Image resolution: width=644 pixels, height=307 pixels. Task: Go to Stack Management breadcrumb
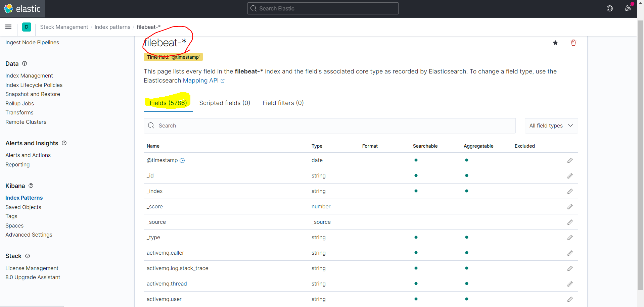click(x=64, y=27)
